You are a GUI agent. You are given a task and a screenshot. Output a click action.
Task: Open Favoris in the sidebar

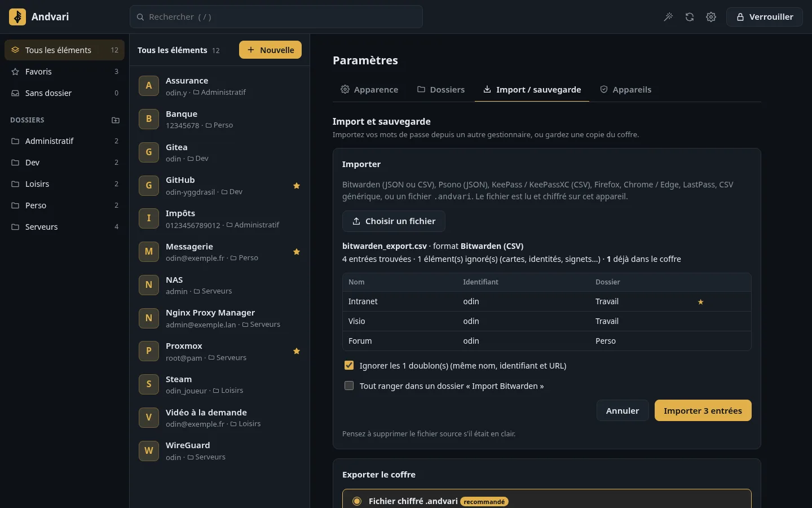[x=65, y=72]
